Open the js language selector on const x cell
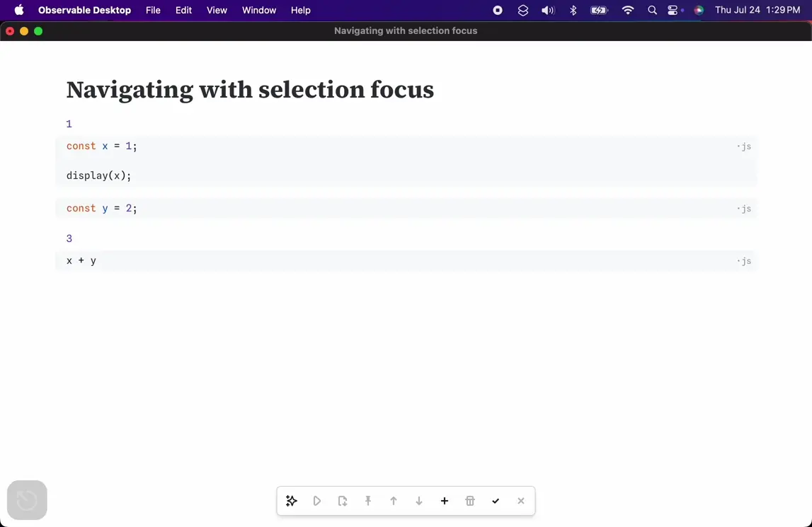 (x=745, y=146)
